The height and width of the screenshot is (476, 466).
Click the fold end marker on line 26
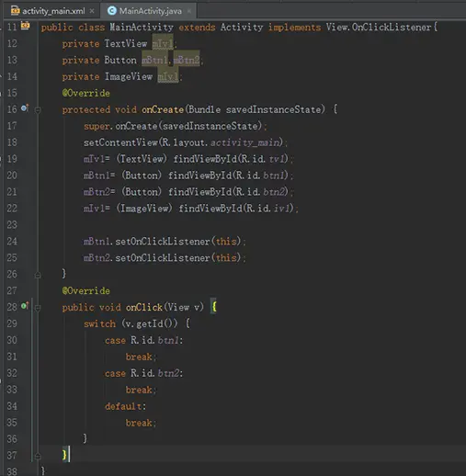tap(38, 275)
